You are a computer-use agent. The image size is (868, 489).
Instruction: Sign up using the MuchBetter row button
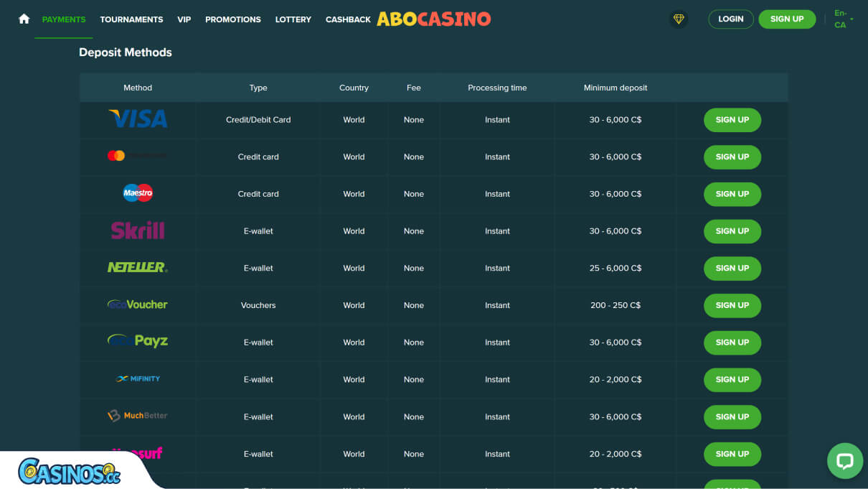pyautogui.click(x=732, y=416)
